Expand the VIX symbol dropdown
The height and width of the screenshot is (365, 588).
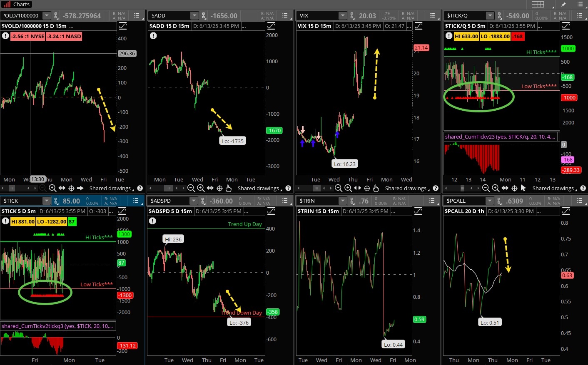coord(342,16)
